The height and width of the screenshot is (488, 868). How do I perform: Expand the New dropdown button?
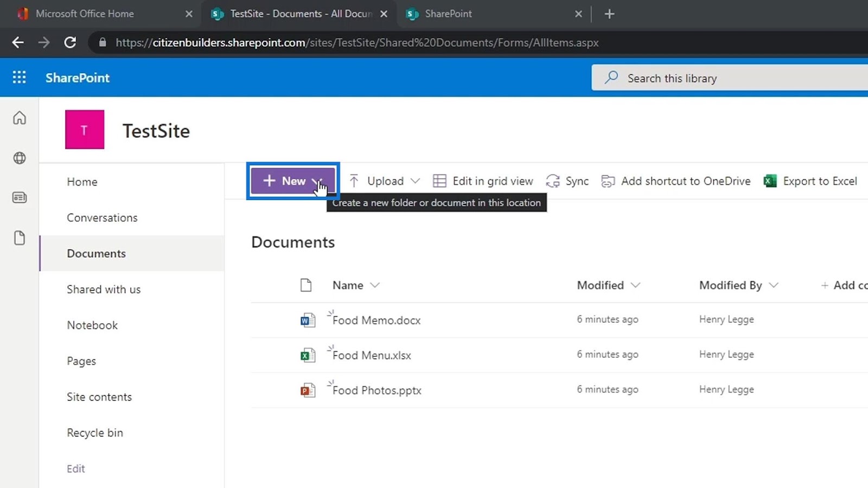[x=292, y=181]
